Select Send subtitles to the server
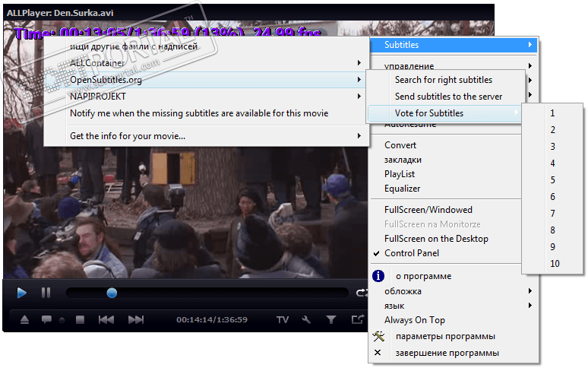588x368 pixels. [445, 97]
